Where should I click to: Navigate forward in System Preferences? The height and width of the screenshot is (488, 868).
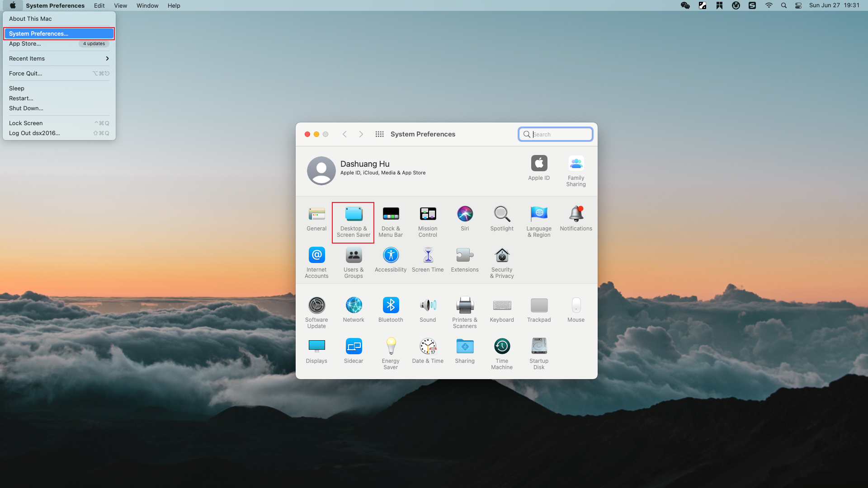(x=360, y=134)
